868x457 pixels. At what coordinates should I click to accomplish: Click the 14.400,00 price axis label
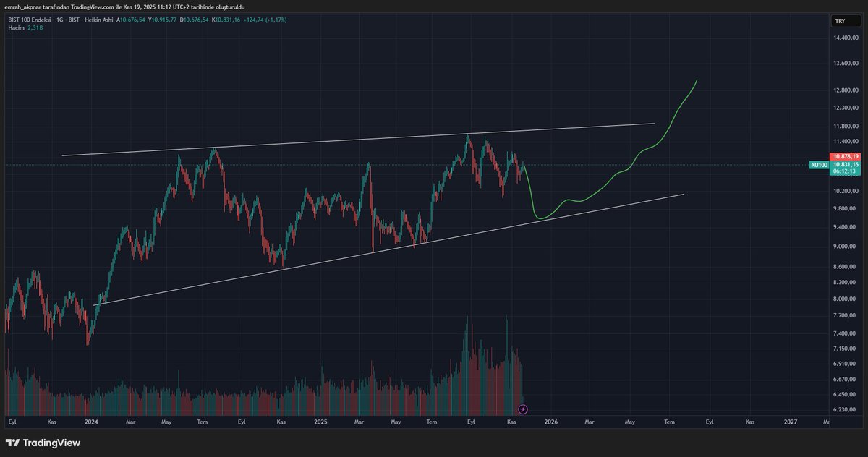coord(845,38)
